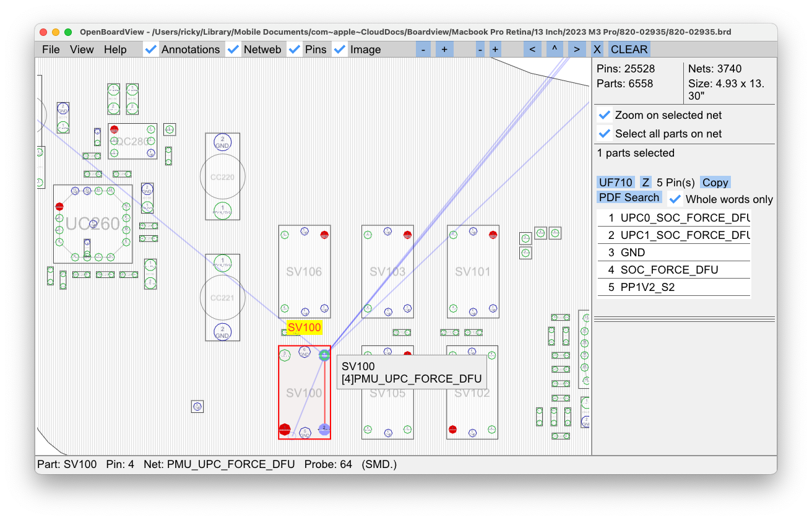Toggle the Annotations checkbox

coord(150,48)
